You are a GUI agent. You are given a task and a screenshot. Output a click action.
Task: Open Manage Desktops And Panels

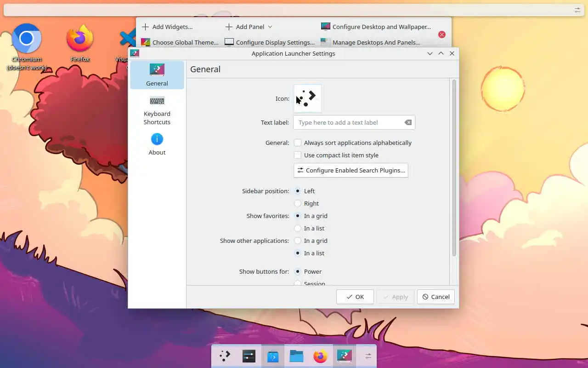click(371, 42)
